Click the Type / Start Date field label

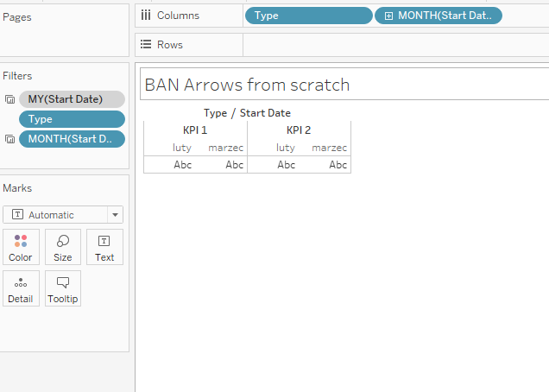pos(247,113)
